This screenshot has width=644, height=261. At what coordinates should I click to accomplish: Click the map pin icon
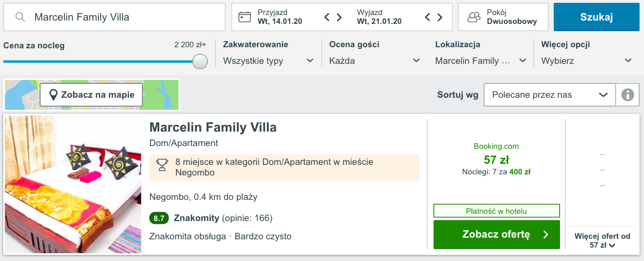pos(53,95)
